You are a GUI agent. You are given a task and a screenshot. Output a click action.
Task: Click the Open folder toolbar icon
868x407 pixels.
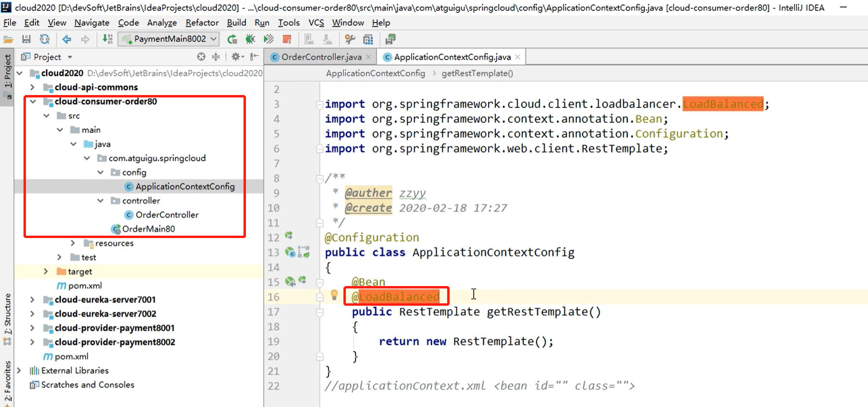[x=8, y=39]
